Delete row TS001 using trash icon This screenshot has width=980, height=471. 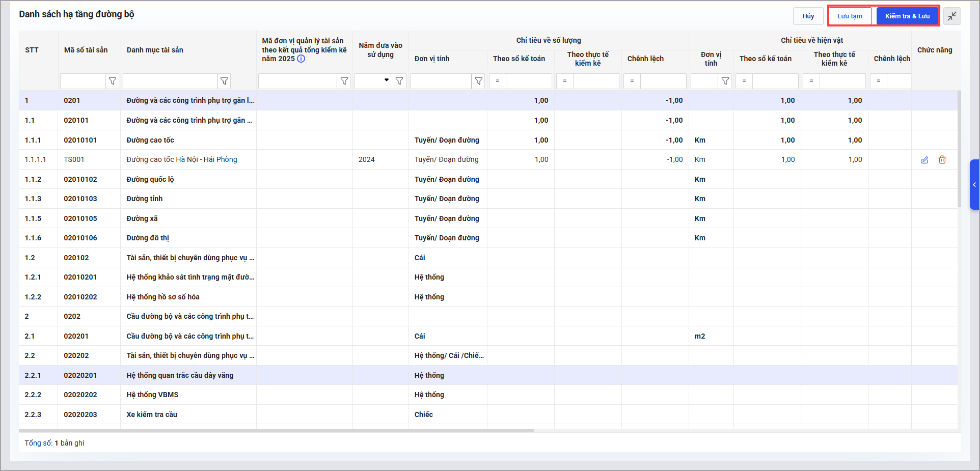[942, 160]
